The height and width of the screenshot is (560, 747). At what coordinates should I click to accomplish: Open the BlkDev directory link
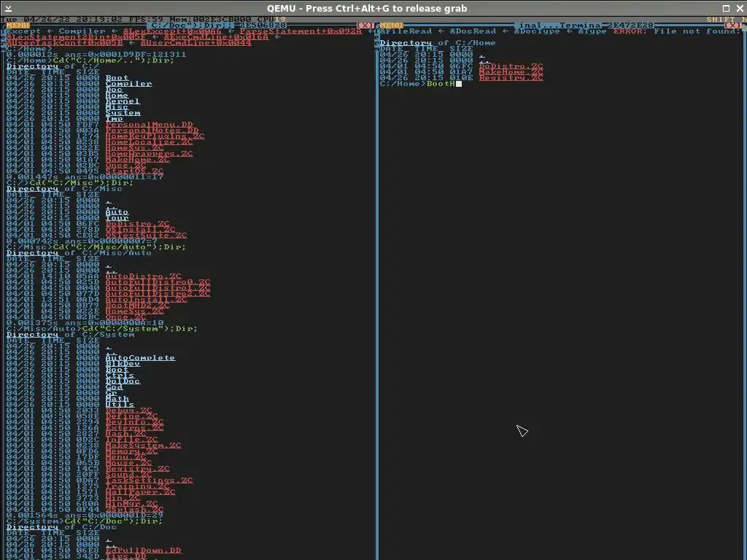point(123,364)
